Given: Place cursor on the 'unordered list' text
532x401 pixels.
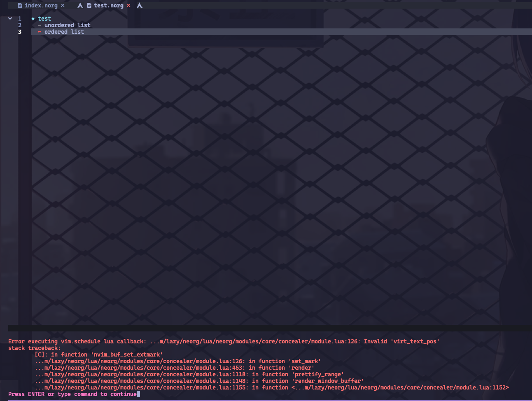Looking at the screenshot, I should [67, 25].
